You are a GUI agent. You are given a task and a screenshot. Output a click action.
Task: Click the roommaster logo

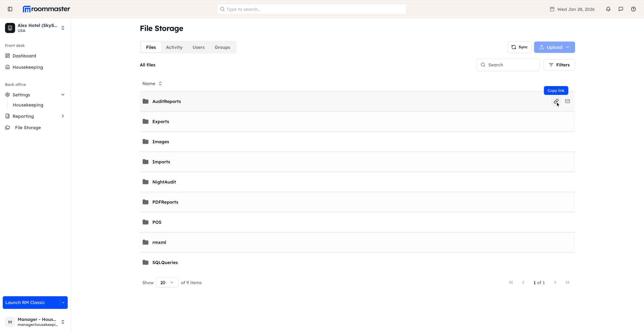coord(47,9)
